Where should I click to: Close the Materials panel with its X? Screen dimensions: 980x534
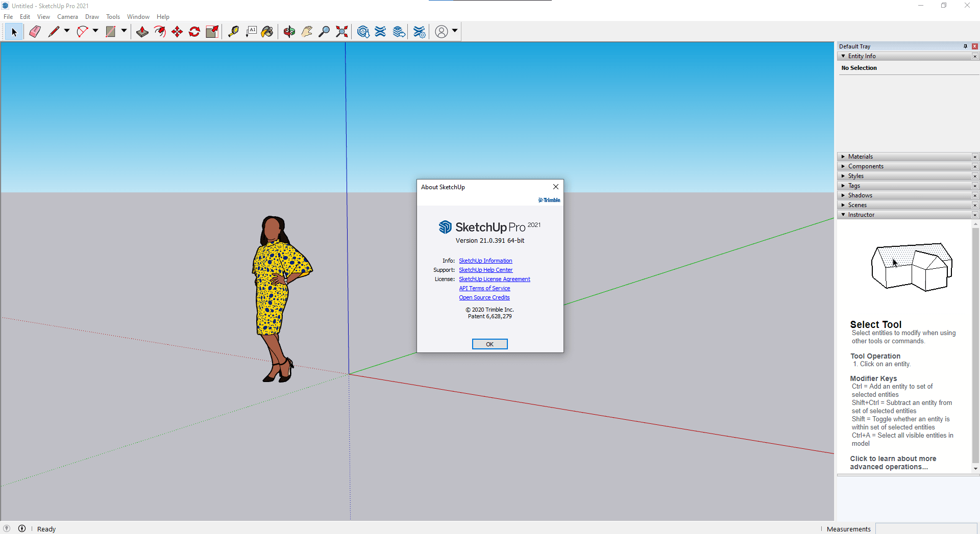(x=975, y=157)
